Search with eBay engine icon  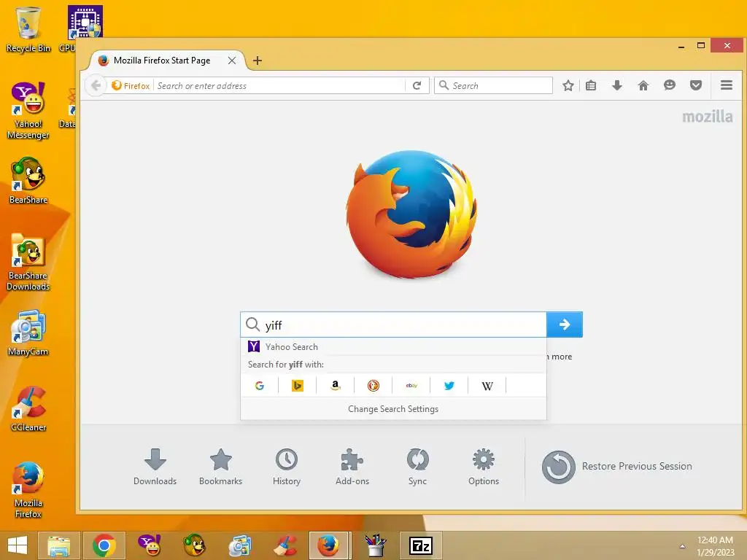point(411,386)
